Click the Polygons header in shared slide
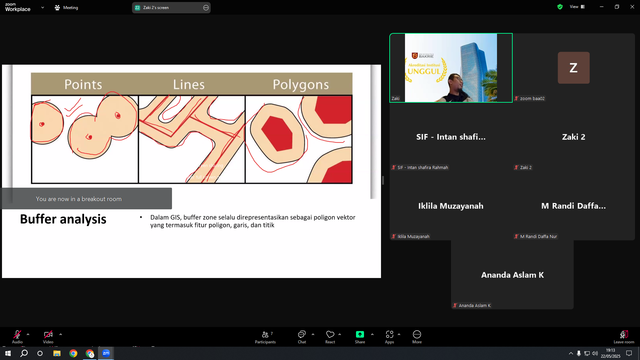 [x=301, y=84]
